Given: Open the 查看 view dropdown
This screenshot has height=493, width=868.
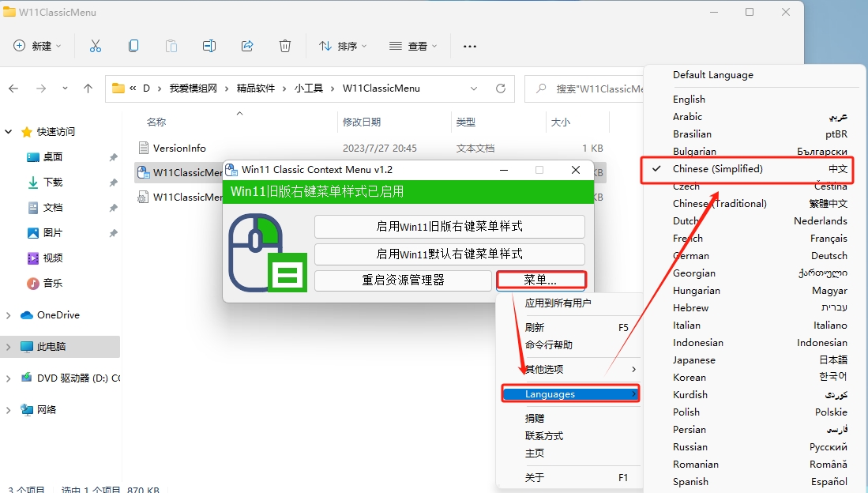Looking at the screenshot, I should [x=413, y=46].
